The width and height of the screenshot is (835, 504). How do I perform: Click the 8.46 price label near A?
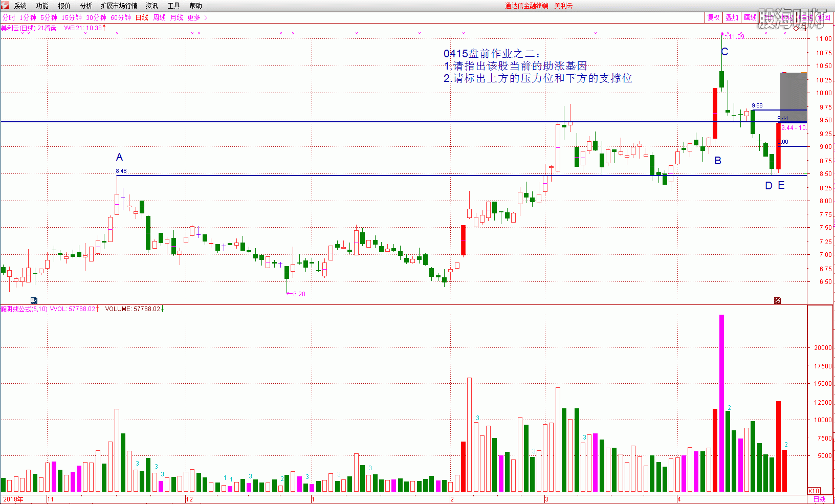tap(121, 171)
